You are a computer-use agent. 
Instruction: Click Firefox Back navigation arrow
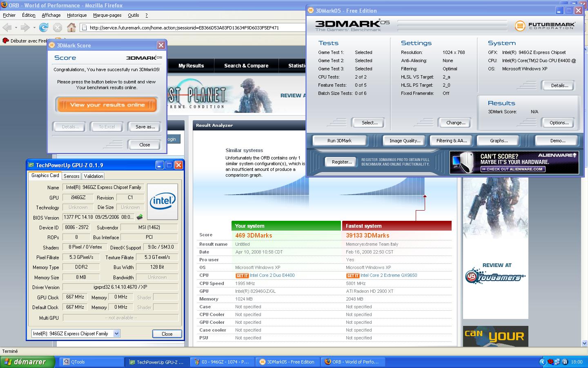tap(7, 27)
